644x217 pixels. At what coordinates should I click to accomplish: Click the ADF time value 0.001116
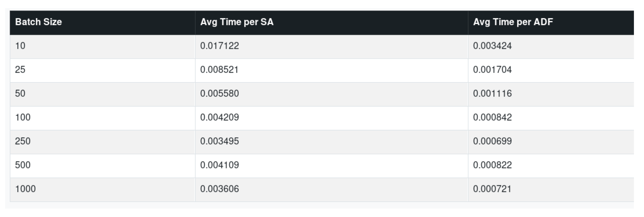click(492, 94)
